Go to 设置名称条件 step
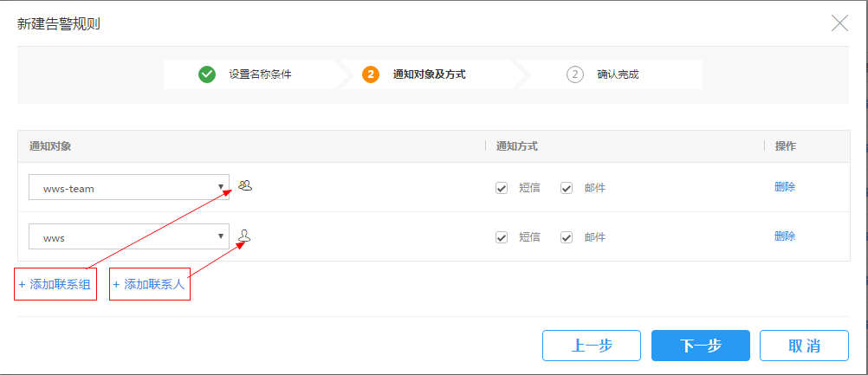 click(260, 74)
